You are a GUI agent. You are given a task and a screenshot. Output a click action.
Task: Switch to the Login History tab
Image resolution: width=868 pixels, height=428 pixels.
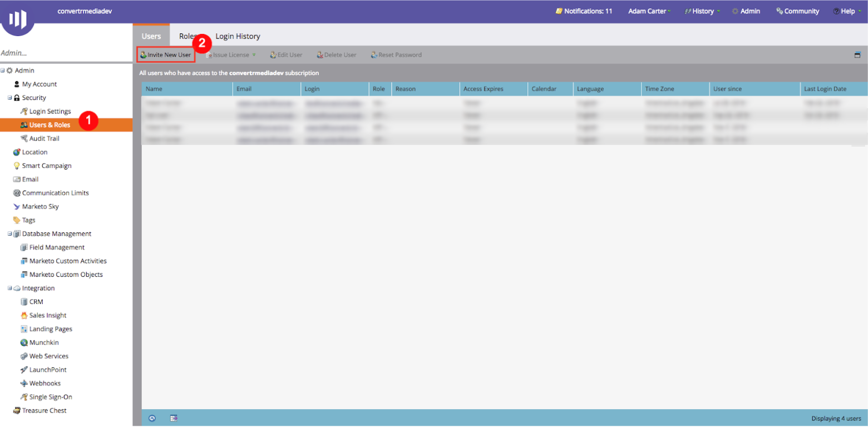point(238,36)
